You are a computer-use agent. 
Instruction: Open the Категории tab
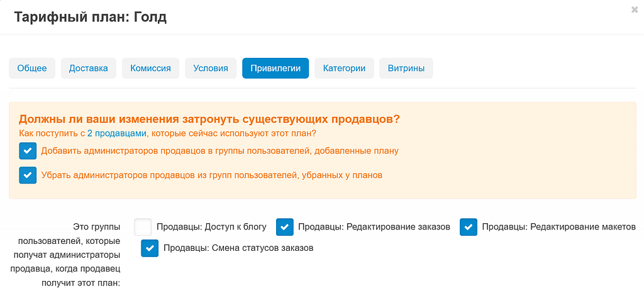(344, 68)
